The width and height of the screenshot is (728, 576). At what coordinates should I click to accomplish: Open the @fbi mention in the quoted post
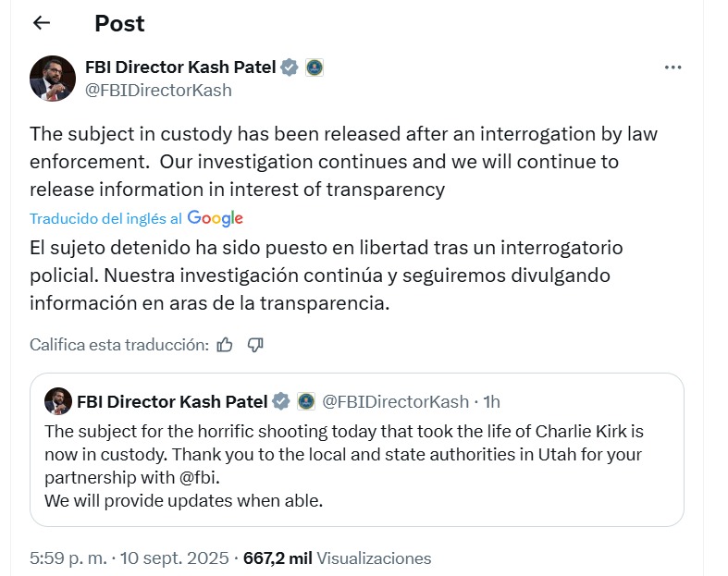coord(199,478)
